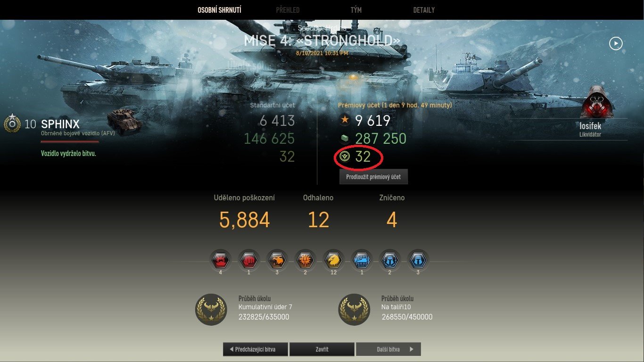Click the red fist medal badge
Image resolution: width=644 pixels, height=362 pixels.
click(248, 260)
